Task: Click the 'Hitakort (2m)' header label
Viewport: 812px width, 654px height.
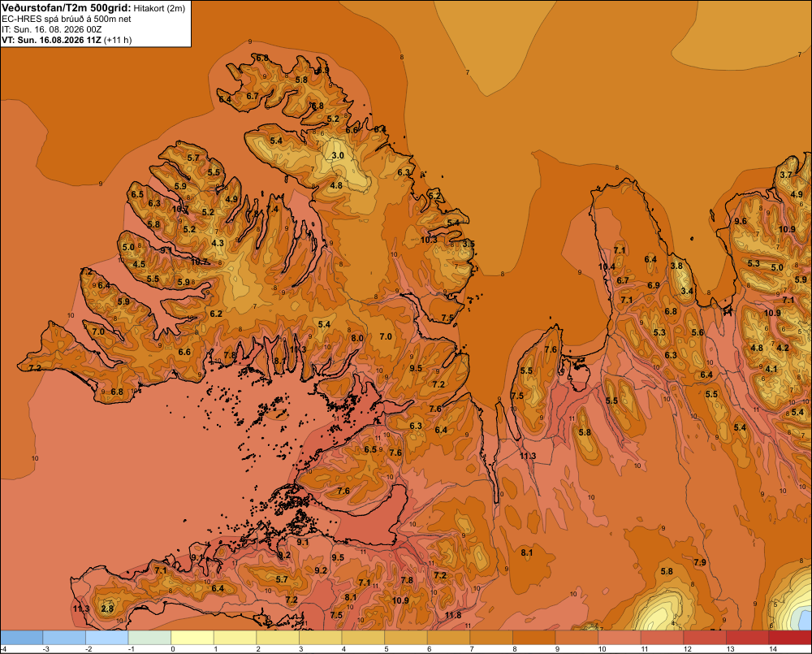Action: [159, 8]
